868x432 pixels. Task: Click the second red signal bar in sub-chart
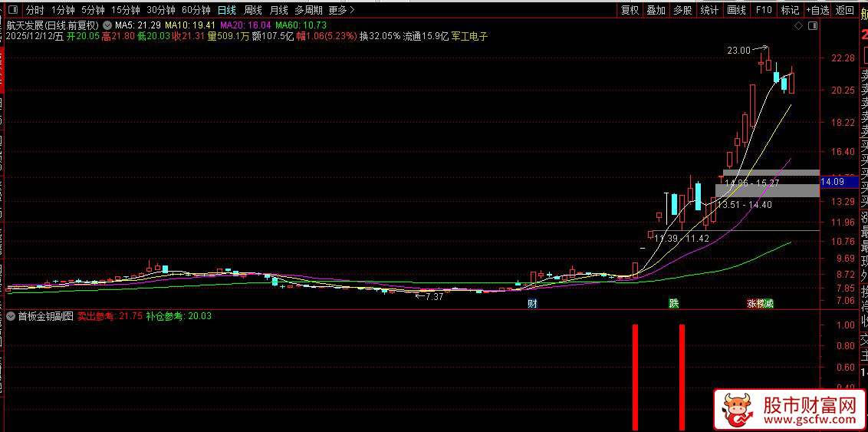682,378
